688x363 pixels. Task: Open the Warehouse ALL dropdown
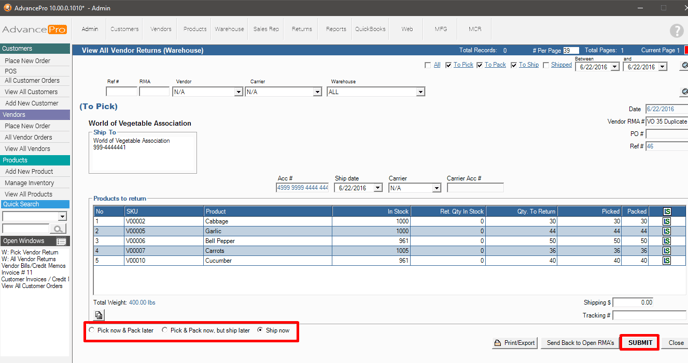pyautogui.click(x=420, y=92)
